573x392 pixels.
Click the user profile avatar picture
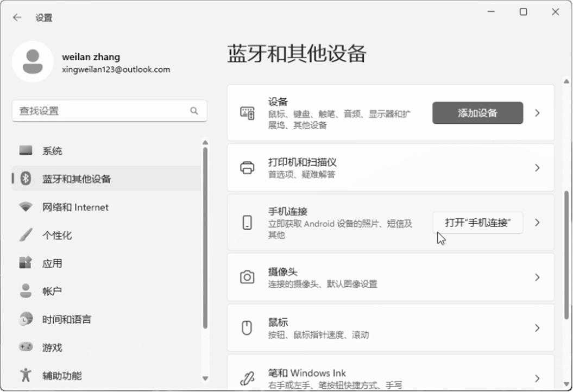(x=33, y=62)
